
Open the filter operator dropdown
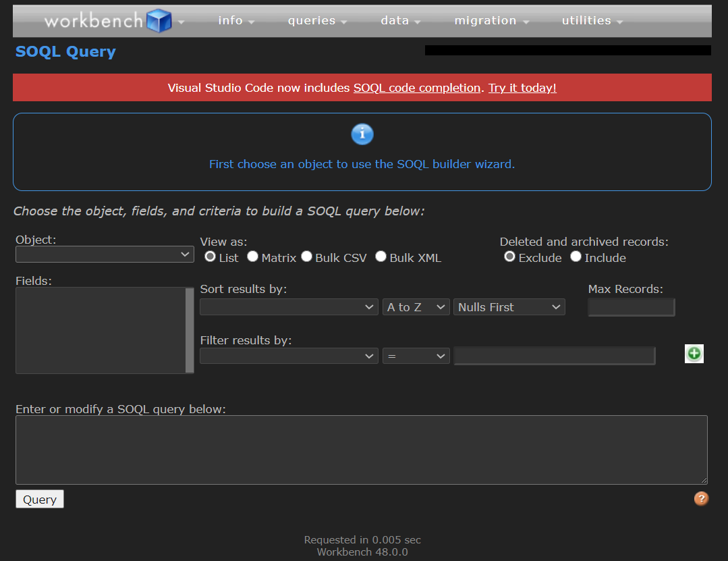(x=416, y=356)
